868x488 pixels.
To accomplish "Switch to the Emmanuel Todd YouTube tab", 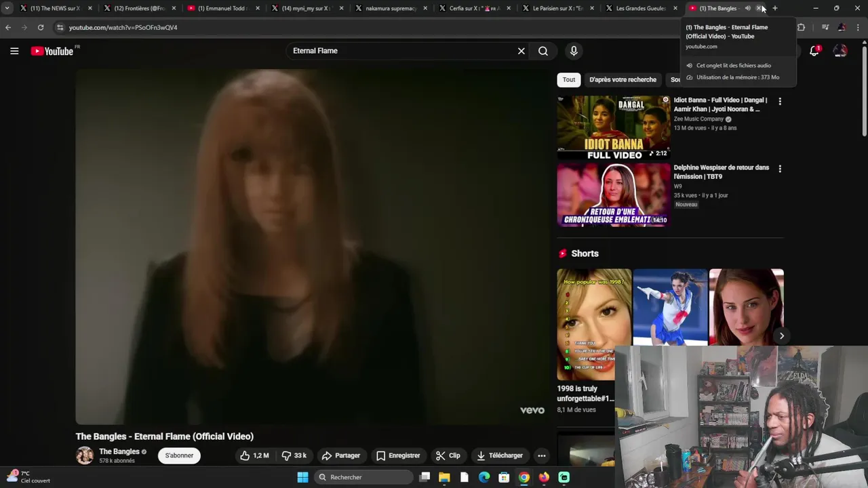I will (x=222, y=8).
